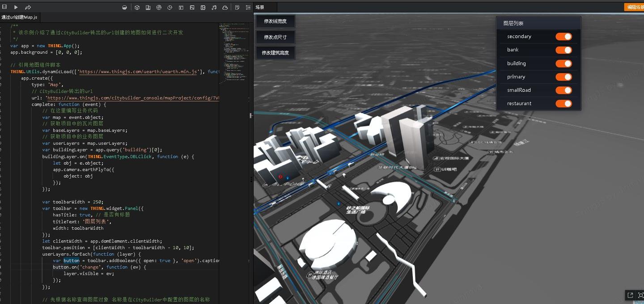Select the 通过url创建Map.js tab
Viewport: 644px width, 304px height.
pos(20,17)
